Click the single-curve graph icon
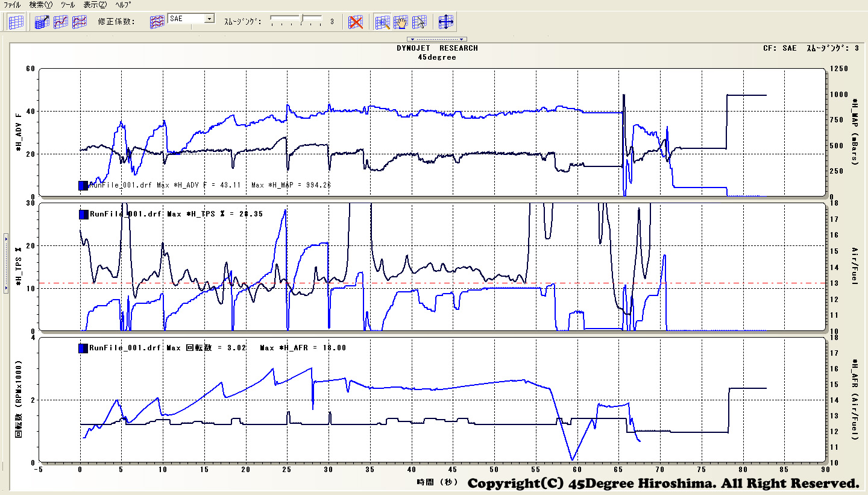The image size is (868, 495). 61,22
